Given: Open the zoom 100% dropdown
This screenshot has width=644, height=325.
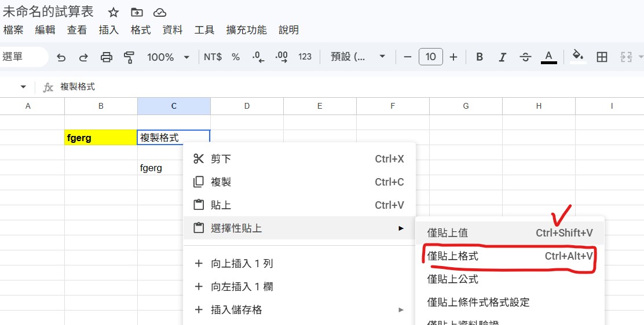Looking at the screenshot, I should [x=169, y=57].
